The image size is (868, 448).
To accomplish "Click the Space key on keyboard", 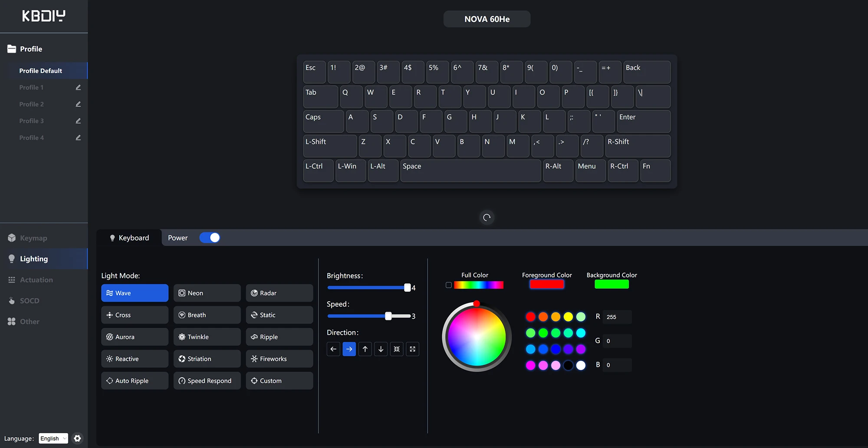I will tap(470, 171).
